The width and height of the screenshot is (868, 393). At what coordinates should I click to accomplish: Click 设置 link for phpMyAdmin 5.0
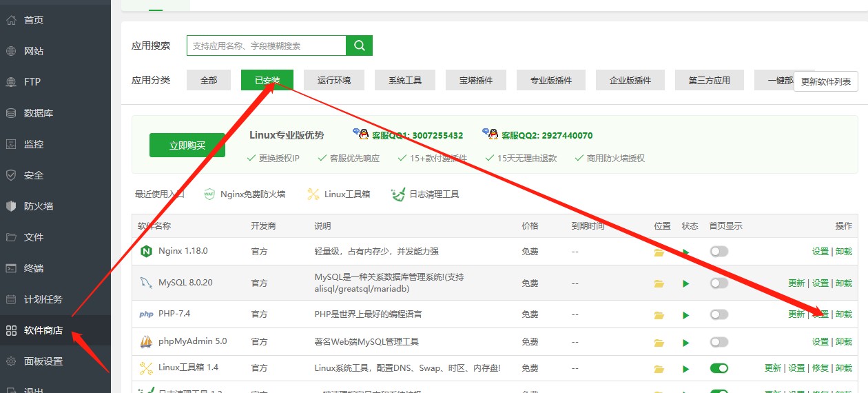coord(820,341)
